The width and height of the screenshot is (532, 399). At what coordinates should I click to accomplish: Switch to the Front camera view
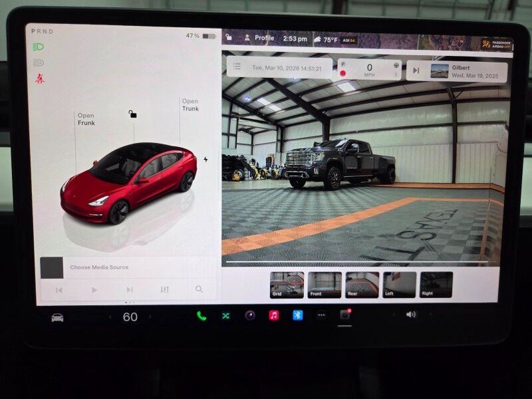(325, 285)
